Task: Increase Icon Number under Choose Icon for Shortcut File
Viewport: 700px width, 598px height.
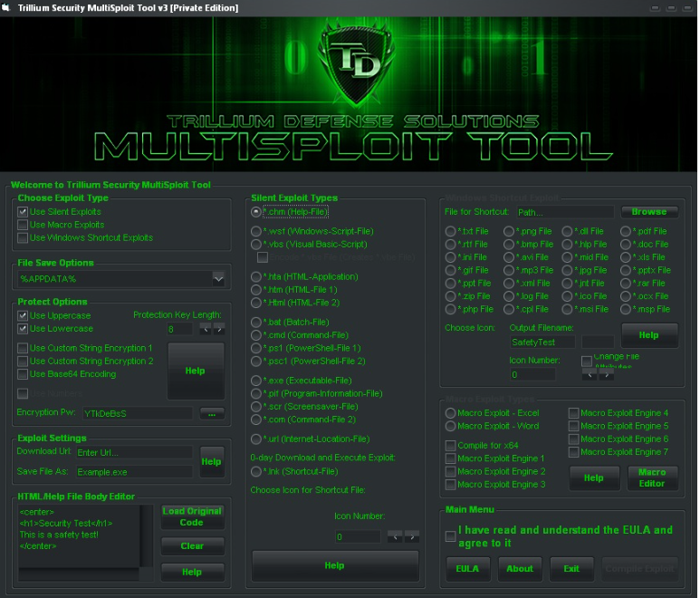Action: (412, 536)
